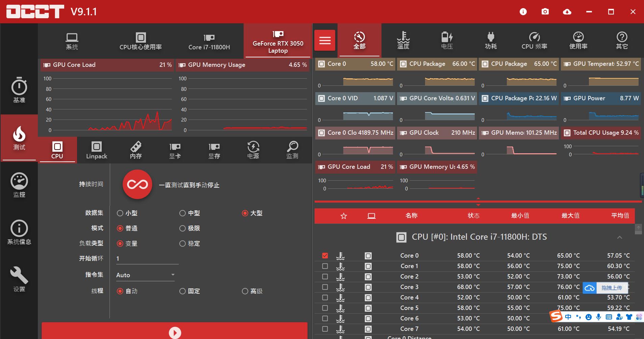
Task: Select the 内存 memory test
Action: click(136, 150)
